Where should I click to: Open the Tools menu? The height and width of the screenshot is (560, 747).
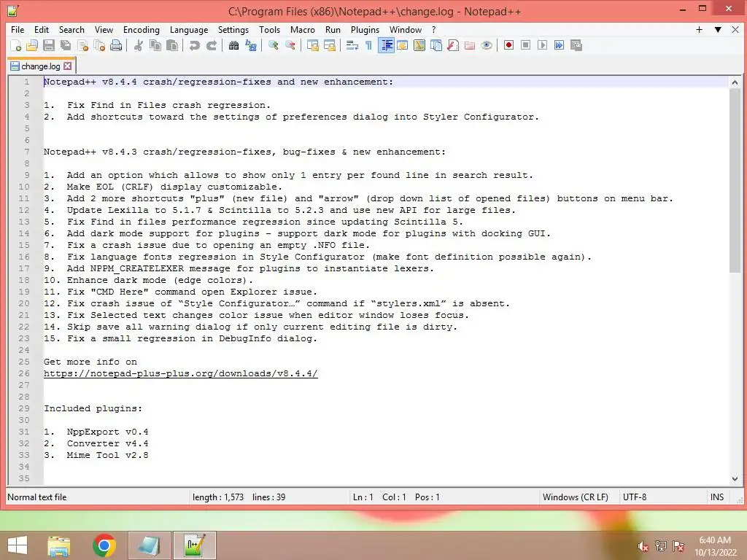click(x=270, y=29)
